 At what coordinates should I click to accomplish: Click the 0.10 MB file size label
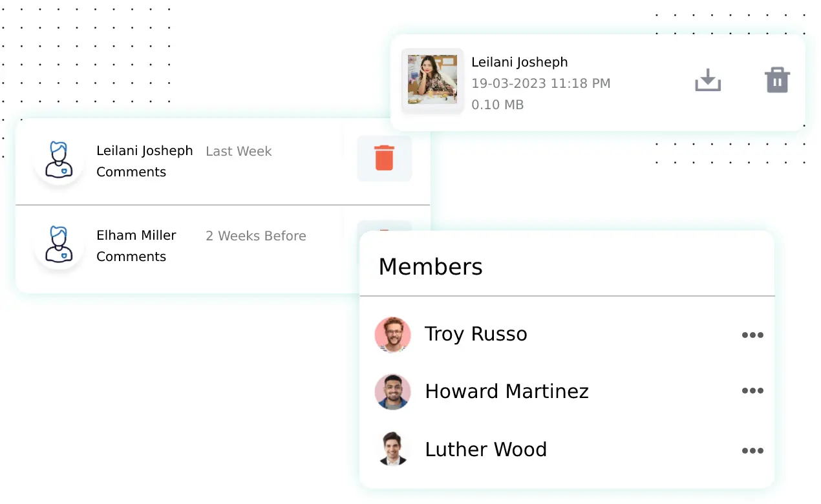[497, 104]
